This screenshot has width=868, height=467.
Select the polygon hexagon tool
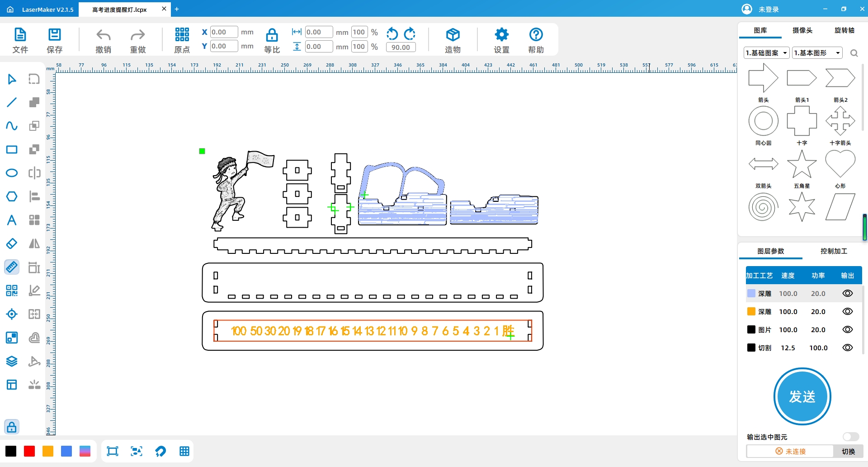coord(12,197)
